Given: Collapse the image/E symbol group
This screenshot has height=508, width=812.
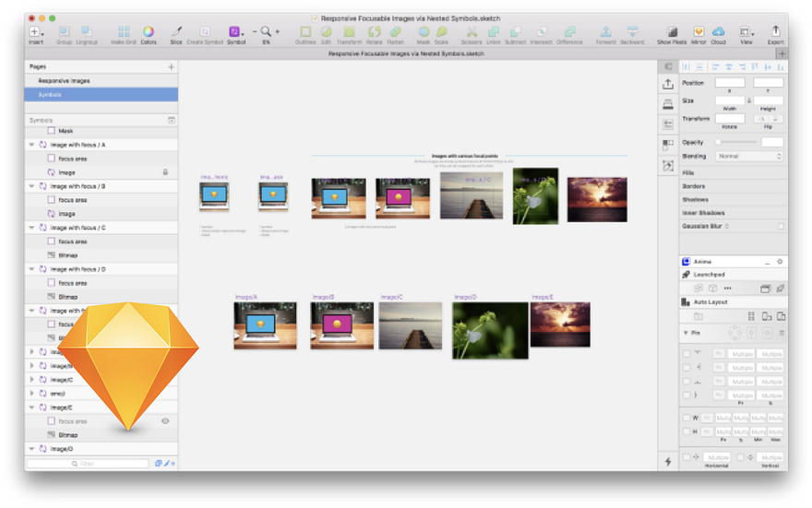Looking at the screenshot, I should coord(32,408).
